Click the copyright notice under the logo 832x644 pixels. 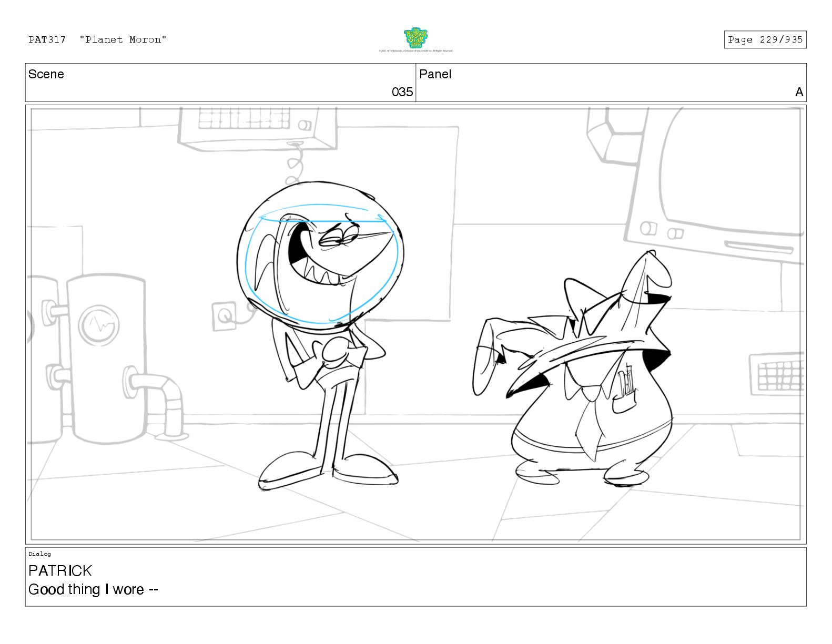415,51
